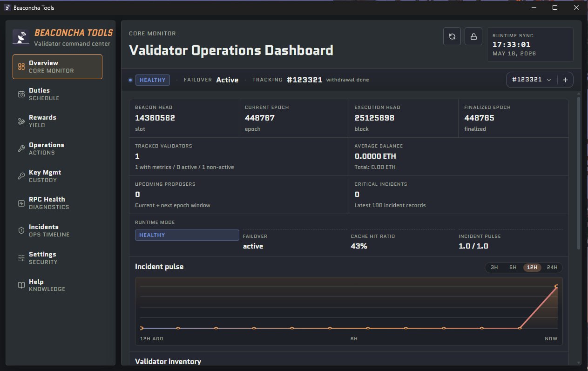This screenshot has height=371, width=588.
Task: Click the Operations wrench icon
Action: click(21, 148)
